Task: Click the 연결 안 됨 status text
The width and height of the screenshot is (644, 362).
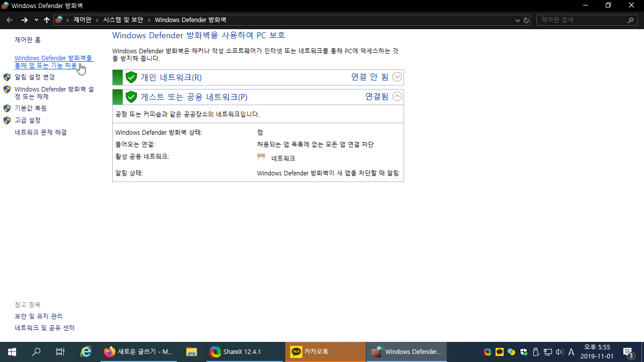Action: coord(370,77)
